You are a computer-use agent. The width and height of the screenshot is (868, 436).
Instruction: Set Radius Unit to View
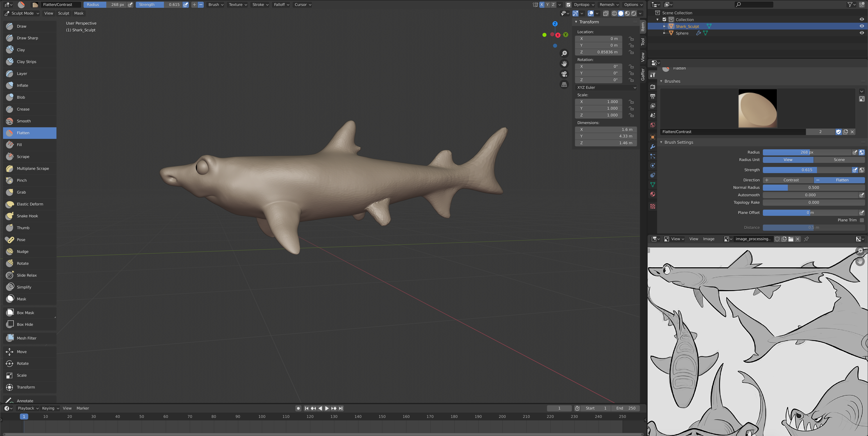(788, 160)
